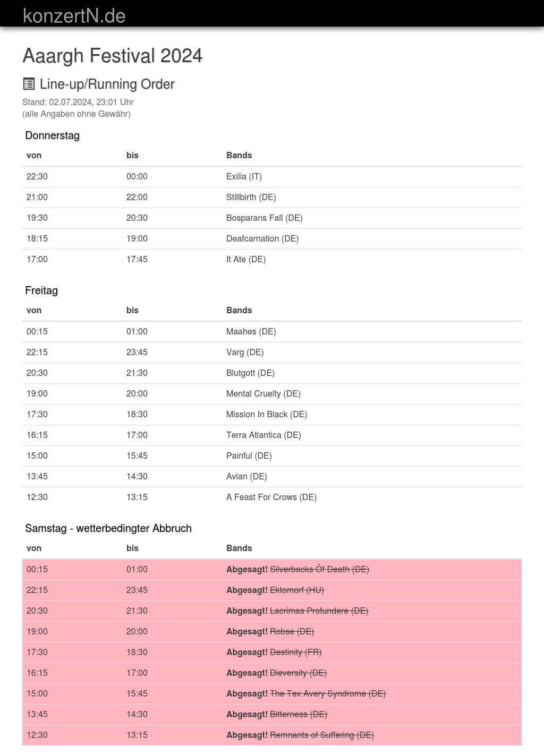Click the Samstag - wetterbedingter Abbruch heading
The width and height of the screenshot is (544, 756).
click(108, 528)
